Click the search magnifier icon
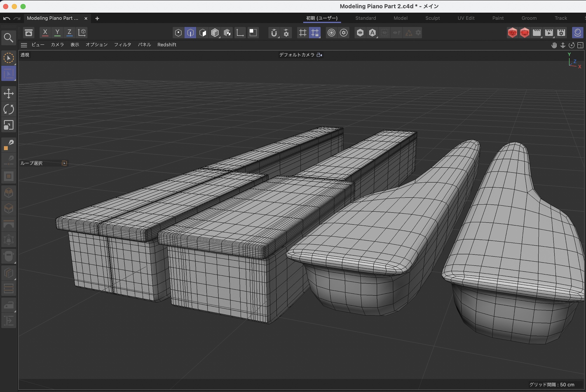 (8, 38)
